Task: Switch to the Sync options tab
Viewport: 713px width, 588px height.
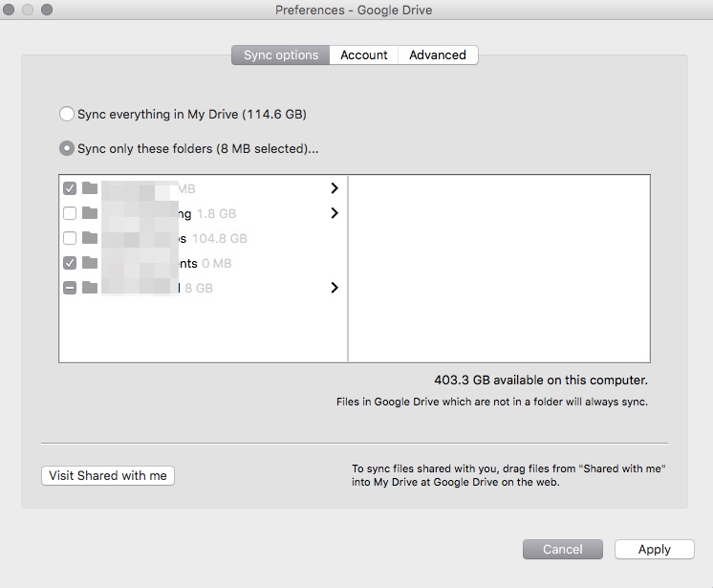Action: (281, 55)
